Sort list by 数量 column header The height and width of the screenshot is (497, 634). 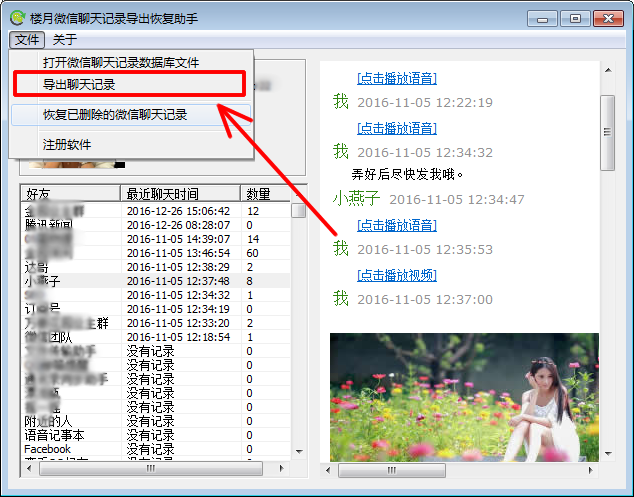point(258,193)
